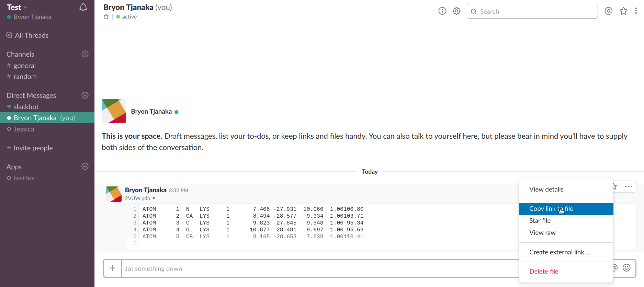Screen dimensions: 644x287
Task: Open All Threads view
Action: pyautogui.click(x=27, y=35)
